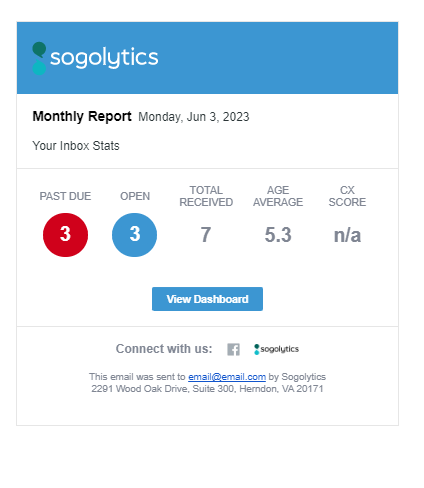The image size is (424, 488).
Task: Click the Age Average value 5.3
Action: pyautogui.click(x=278, y=235)
